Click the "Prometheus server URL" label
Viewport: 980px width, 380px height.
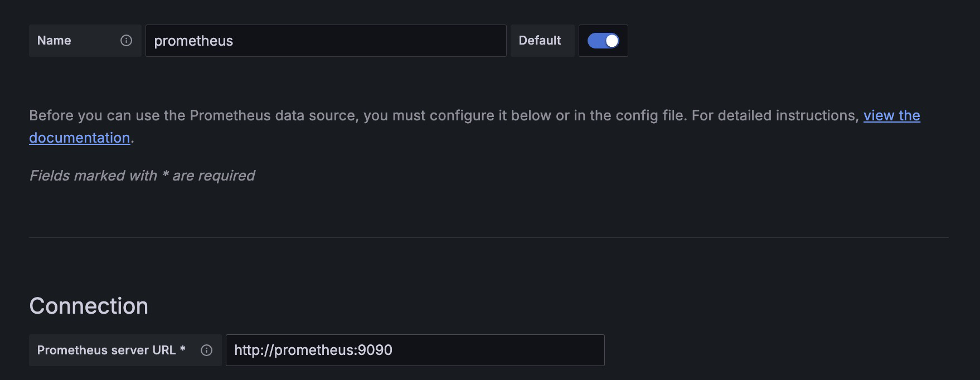[106, 350]
